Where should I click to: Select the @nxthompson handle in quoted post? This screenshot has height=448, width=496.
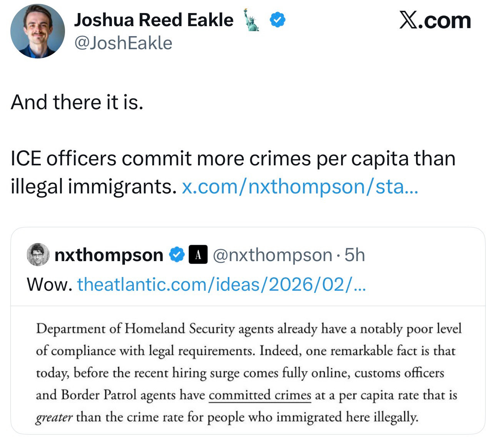[x=272, y=255]
